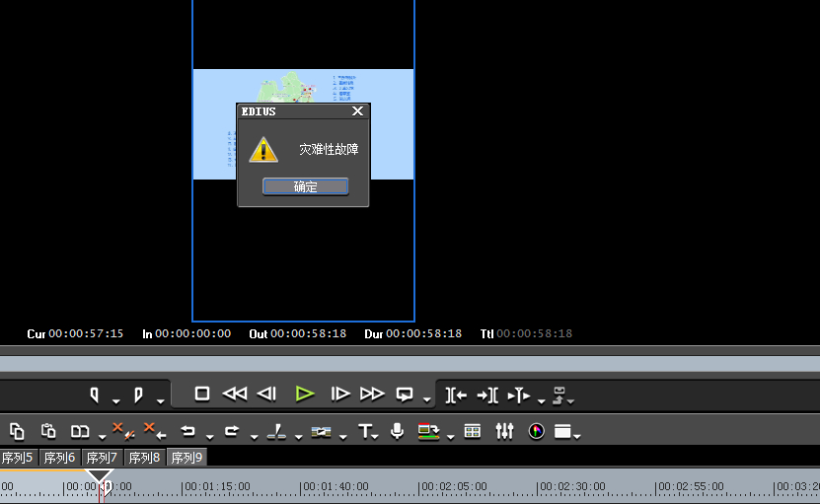Screen dimensions: 820x504
Task: Switch to the 序列7 tab
Action: tap(102, 458)
